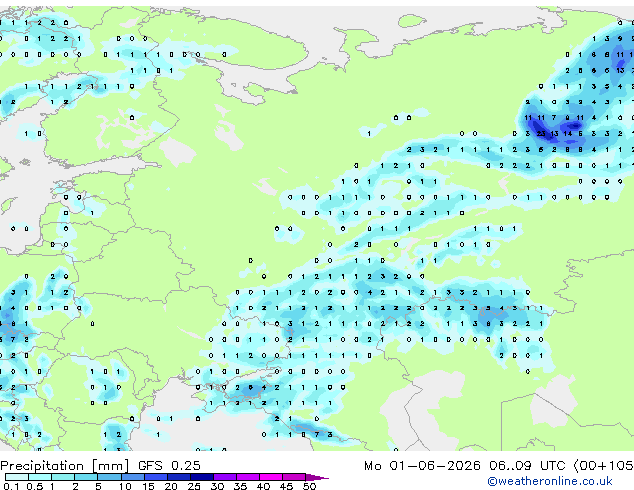634x490 pixels.
Task: Click the legend label "0.5"
Action: pos(35,486)
